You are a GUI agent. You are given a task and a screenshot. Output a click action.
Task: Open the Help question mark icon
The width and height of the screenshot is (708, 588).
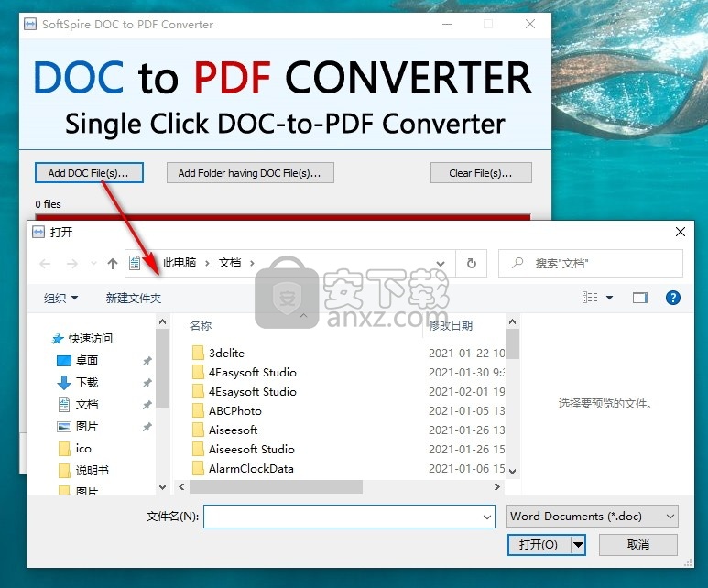[x=673, y=298]
